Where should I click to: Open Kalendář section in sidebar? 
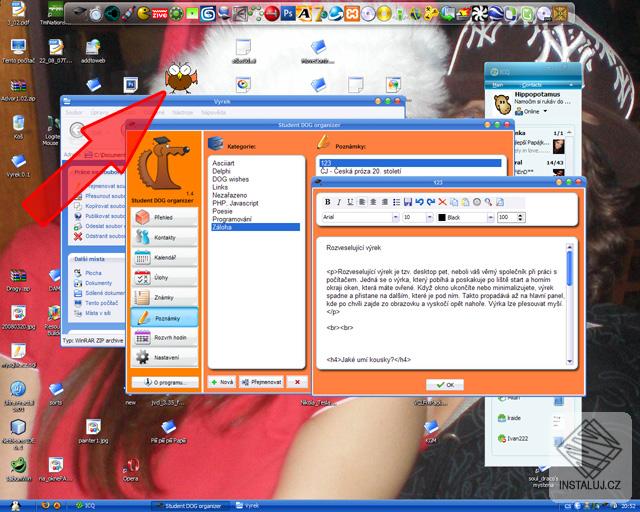click(x=164, y=257)
